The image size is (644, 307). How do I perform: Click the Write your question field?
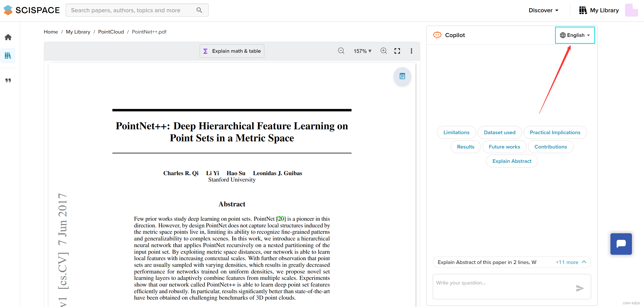502,286
